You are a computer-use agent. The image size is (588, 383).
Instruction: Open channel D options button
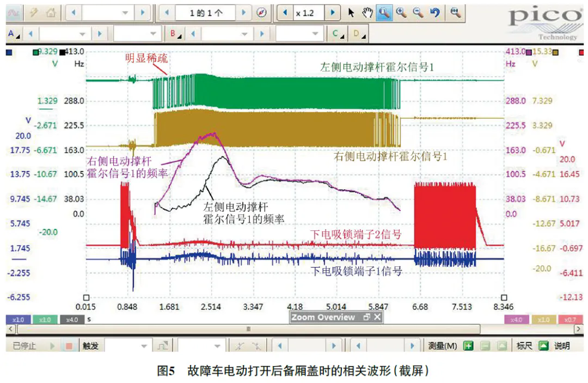pos(359,34)
